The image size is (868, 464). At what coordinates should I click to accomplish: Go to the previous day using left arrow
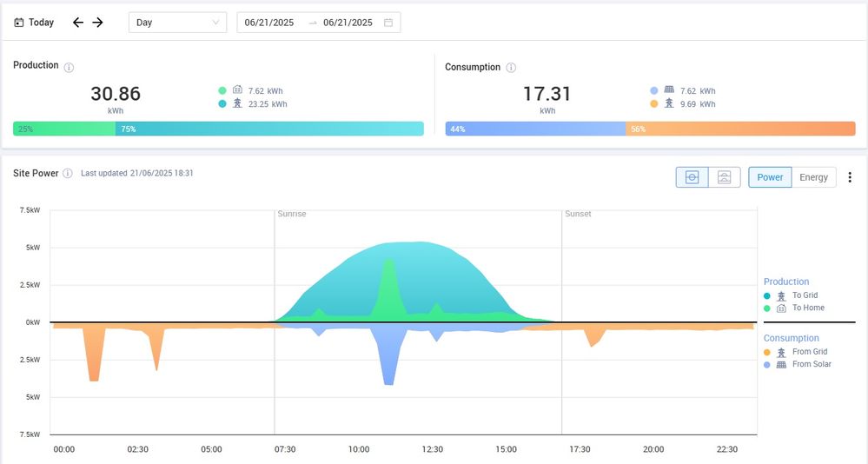pyautogui.click(x=78, y=23)
